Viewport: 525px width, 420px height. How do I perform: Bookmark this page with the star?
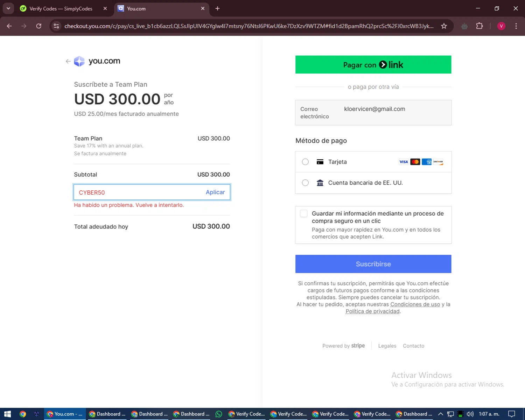(444, 26)
